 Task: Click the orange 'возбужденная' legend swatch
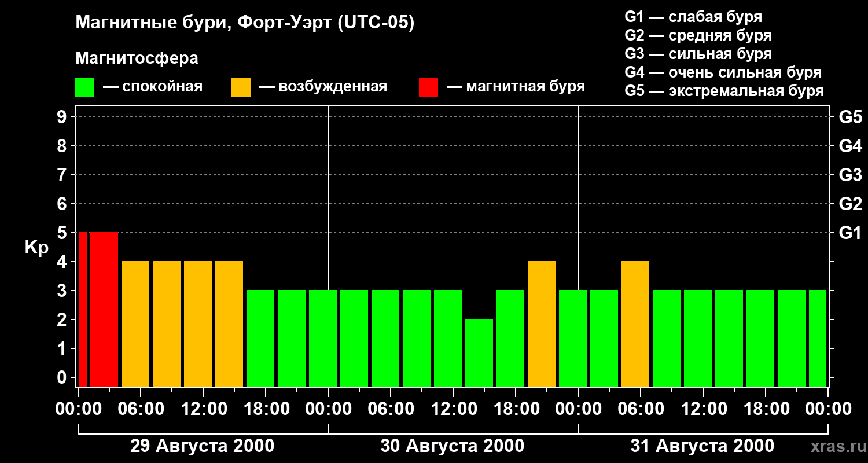click(x=241, y=87)
